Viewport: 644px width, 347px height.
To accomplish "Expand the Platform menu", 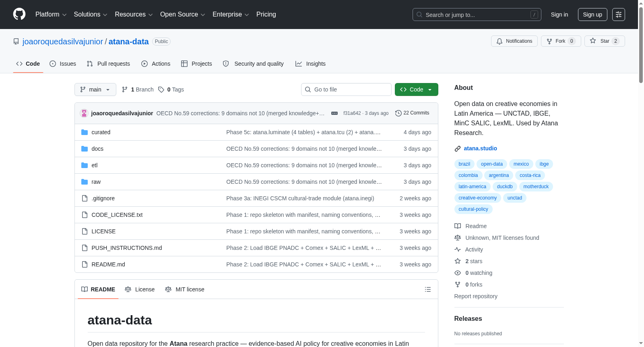I will 51,15.
